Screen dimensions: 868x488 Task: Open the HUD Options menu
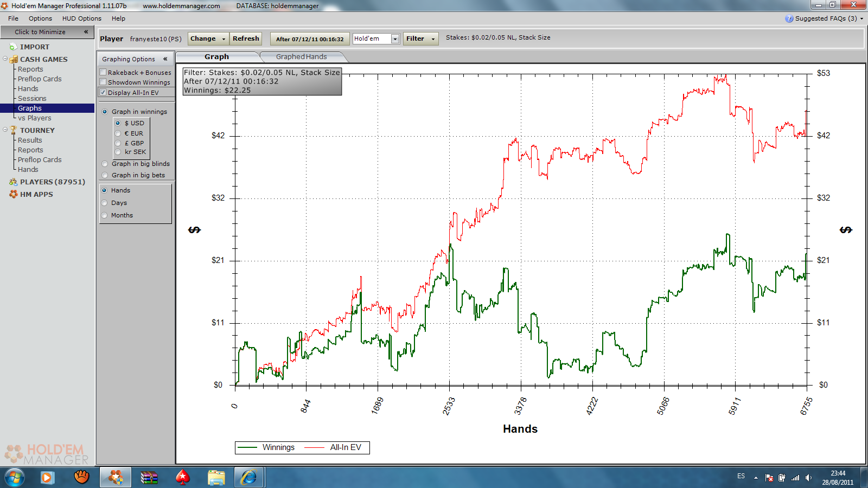click(81, 18)
